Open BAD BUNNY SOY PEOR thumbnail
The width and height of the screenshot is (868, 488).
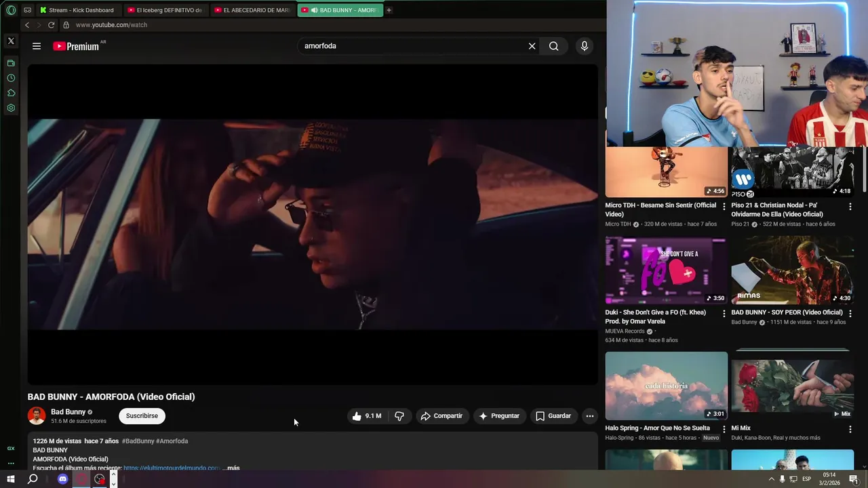pos(792,270)
